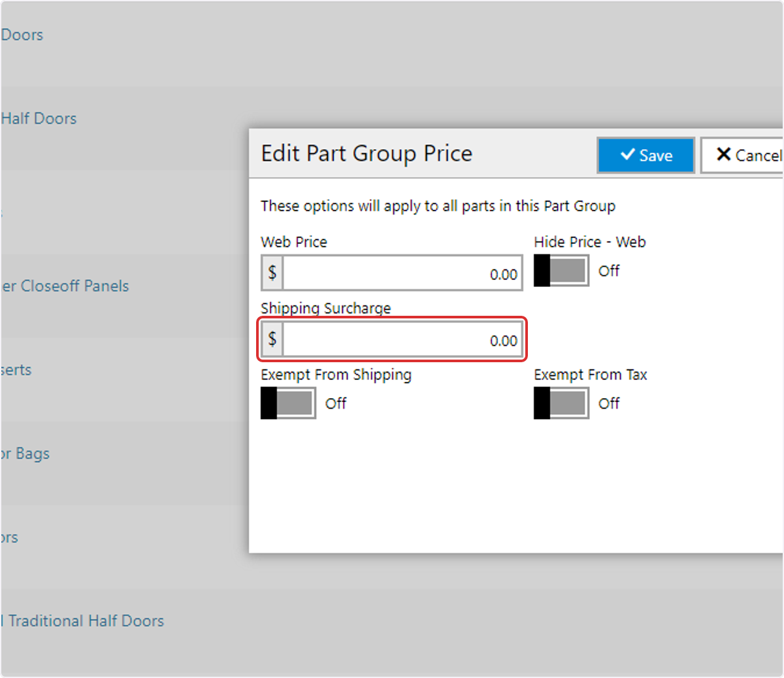This screenshot has width=784, height=678.
Task: Toggle the Exempt From Shipping switch
Action: tap(288, 403)
